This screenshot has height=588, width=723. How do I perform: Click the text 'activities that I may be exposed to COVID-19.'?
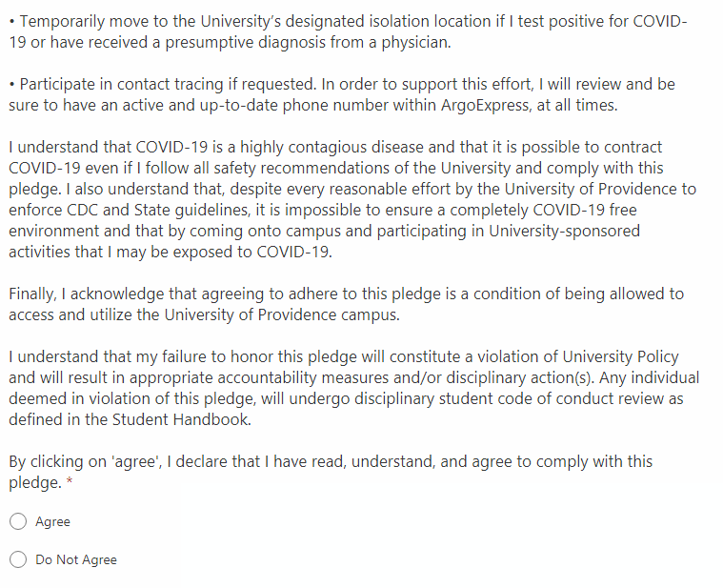point(171,253)
